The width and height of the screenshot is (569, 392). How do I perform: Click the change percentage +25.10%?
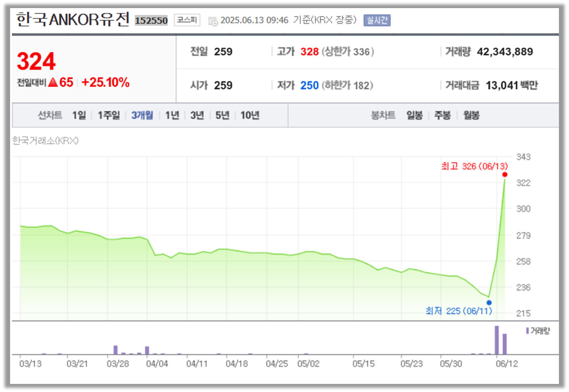(105, 83)
